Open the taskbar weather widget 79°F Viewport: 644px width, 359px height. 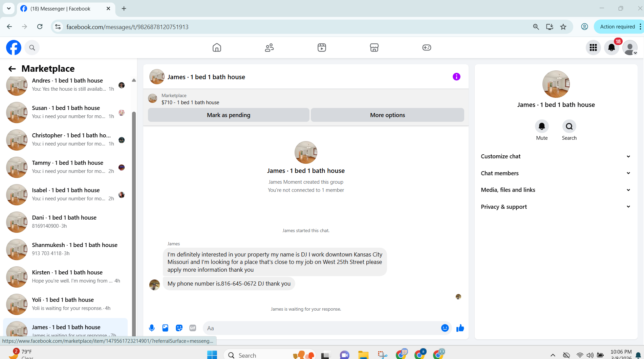[21, 354]
